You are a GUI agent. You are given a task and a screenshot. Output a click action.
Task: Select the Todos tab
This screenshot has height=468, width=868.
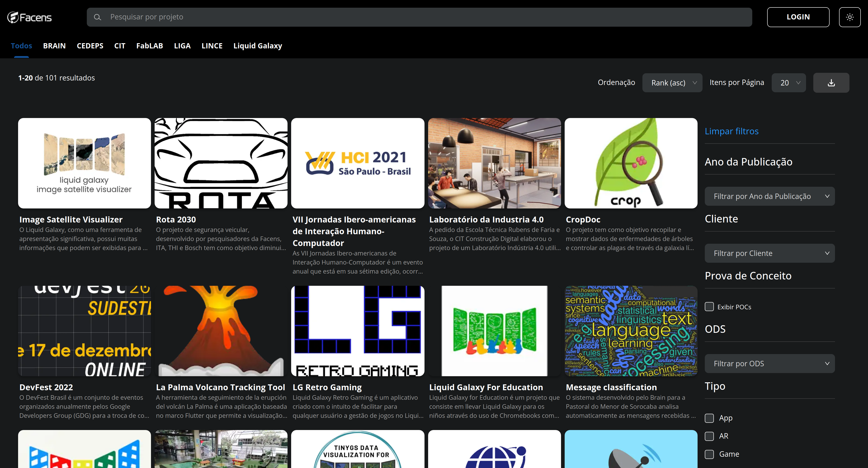[x=21, y=46]
